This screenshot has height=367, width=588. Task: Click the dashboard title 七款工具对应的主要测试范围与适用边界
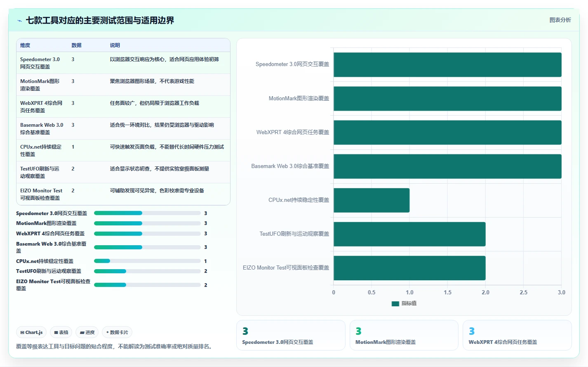click(x=100, y=20)
